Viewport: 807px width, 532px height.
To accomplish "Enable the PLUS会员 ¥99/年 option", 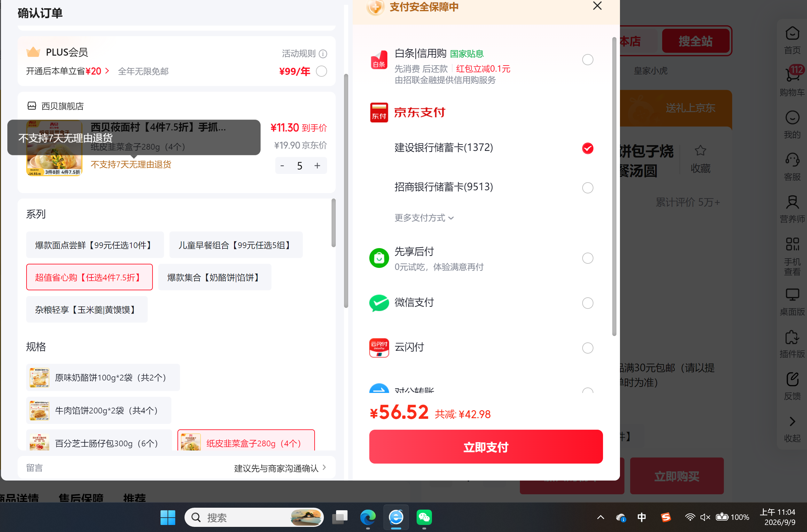I will [x=321, y=71].
